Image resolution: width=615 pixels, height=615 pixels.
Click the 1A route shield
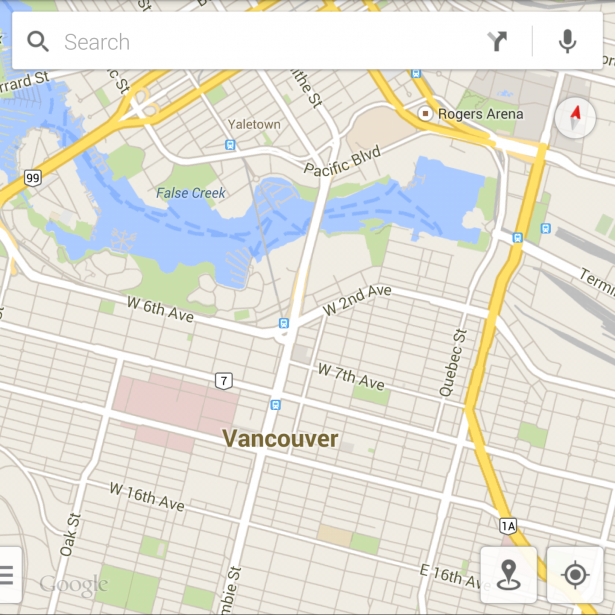coord(508,526)
